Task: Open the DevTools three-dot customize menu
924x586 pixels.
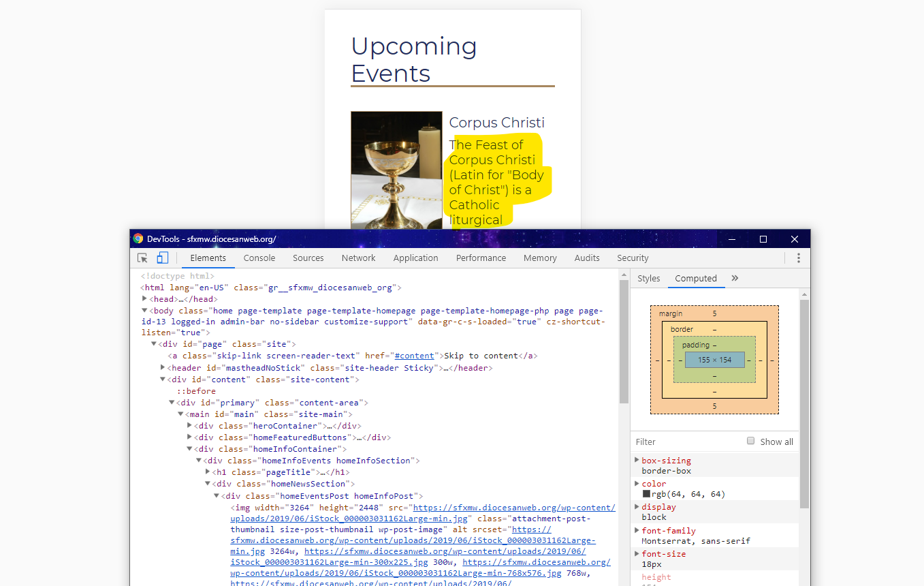Action: pos(798,258)
